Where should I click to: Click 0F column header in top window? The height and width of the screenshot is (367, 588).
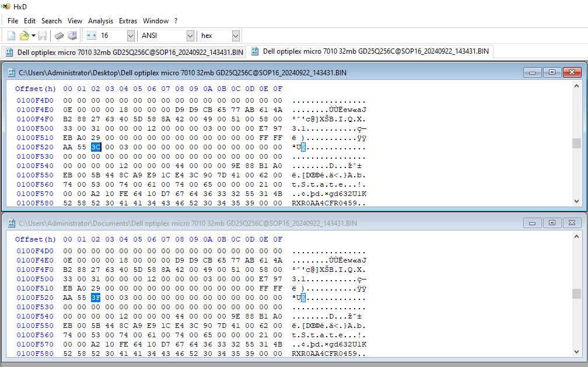coord(278,89)
